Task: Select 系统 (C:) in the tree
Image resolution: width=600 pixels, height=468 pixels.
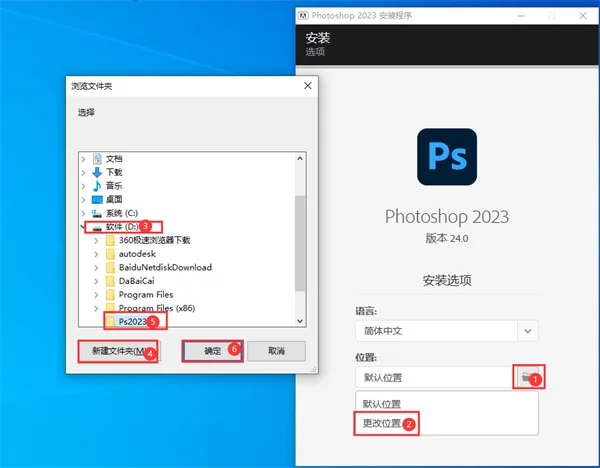Action: [x=122, y=213]
